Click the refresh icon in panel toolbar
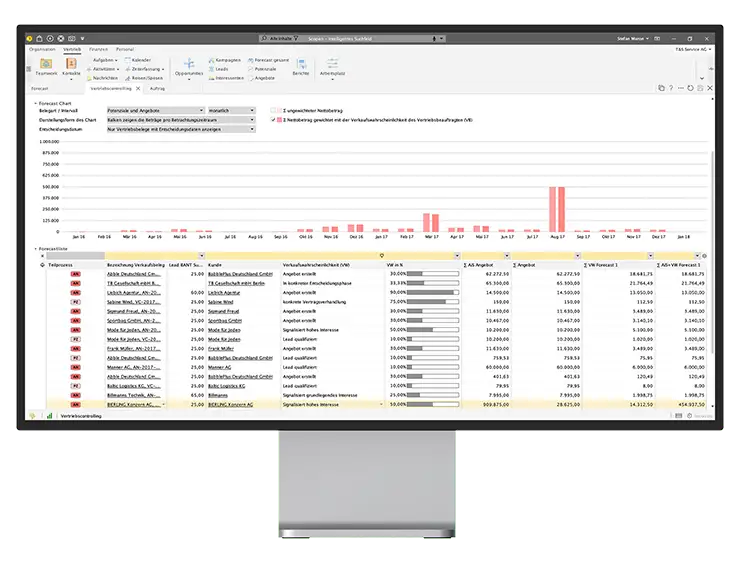740x563 pixels. pyautogui.click(x=689, y=89)
